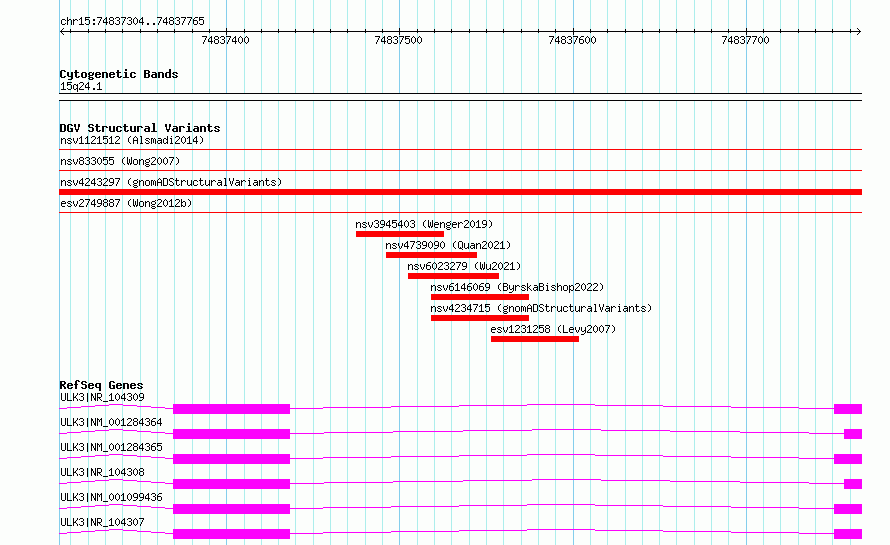890x545 pixels.
Task: Click the thick red nsv4243297 variant bar
Action: 460,192
